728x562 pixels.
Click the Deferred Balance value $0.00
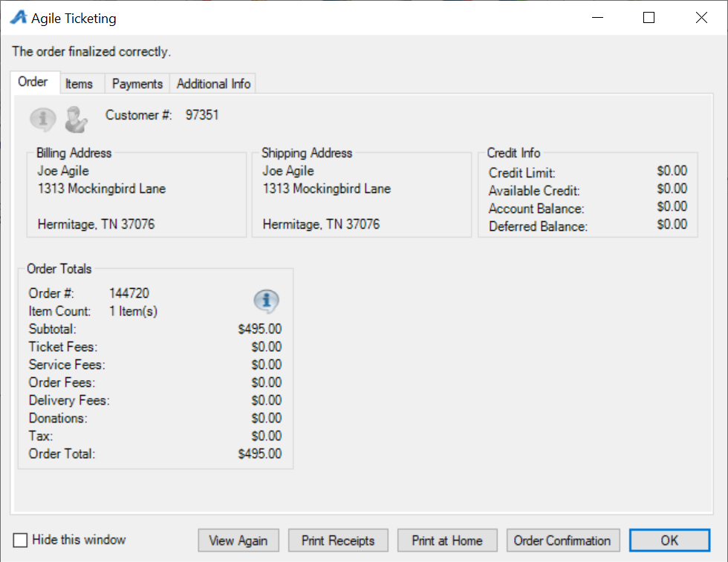tap(672, 225)
